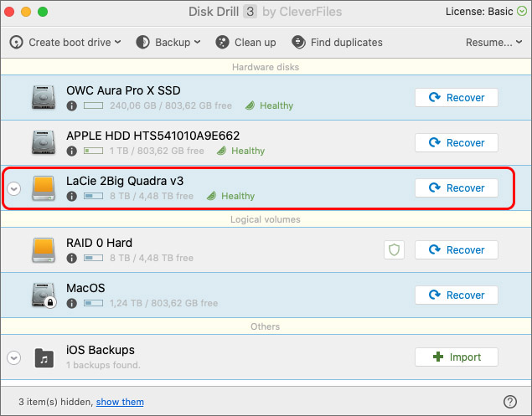Click the LaCie Healthy status
Image resolution: width=532 pixels, height=416 pixels.
(230, 196)
